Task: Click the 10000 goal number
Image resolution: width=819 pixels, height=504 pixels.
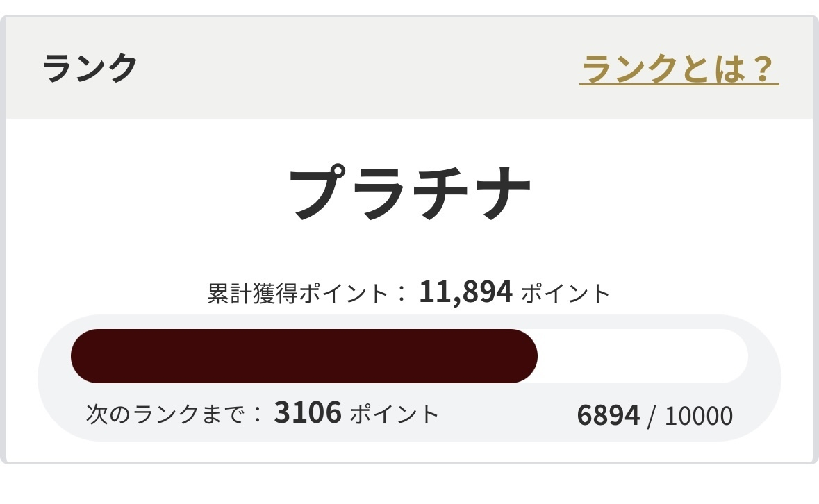Action: [x=698, y=416]
